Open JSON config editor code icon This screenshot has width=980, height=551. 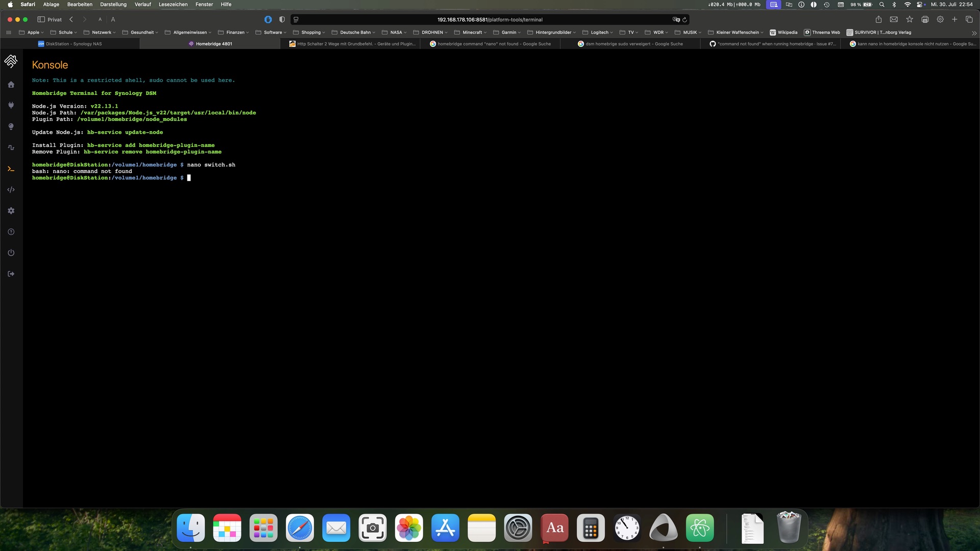tap(11, 190)
